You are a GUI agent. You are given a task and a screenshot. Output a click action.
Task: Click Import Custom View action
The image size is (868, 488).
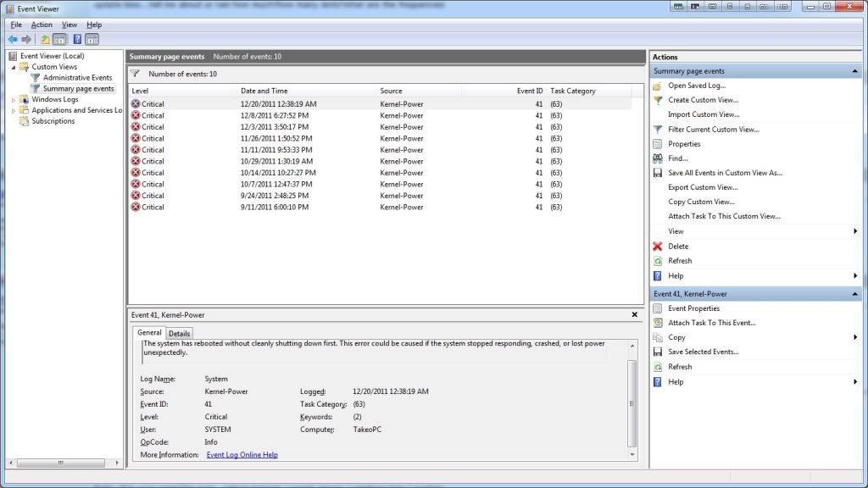(704, 114)
